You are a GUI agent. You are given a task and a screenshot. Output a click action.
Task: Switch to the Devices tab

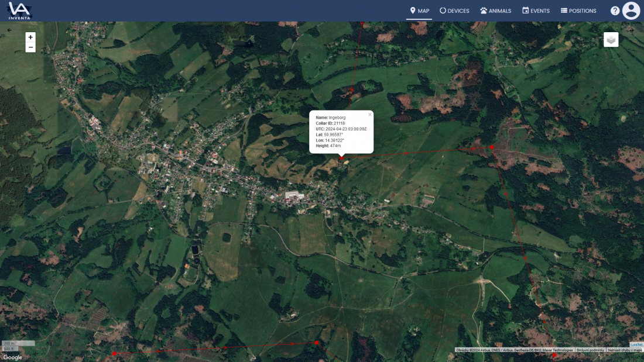454,11
